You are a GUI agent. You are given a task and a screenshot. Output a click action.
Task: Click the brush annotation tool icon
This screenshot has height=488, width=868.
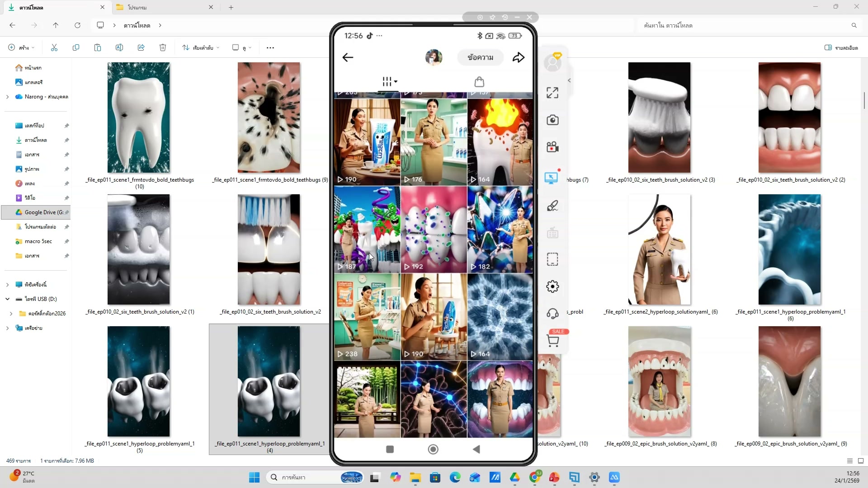[552, 206]
